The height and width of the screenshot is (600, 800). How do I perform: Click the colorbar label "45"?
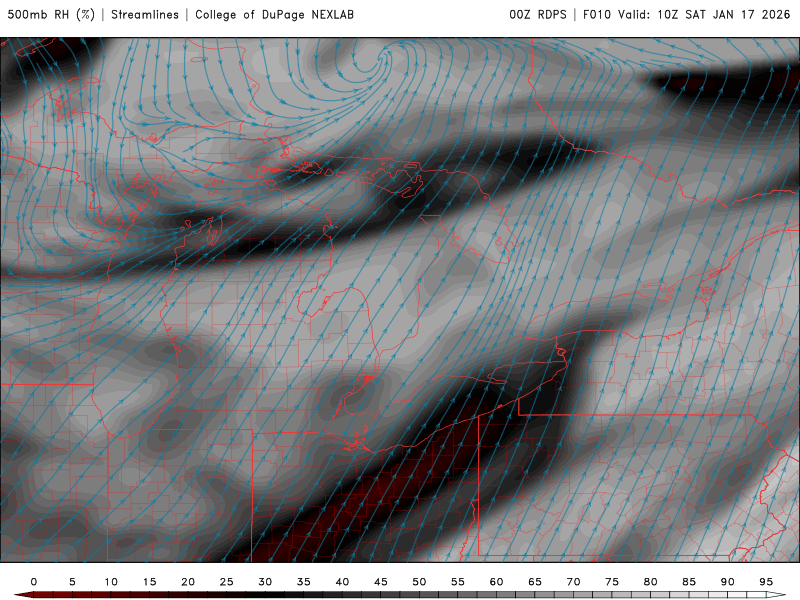381,582
